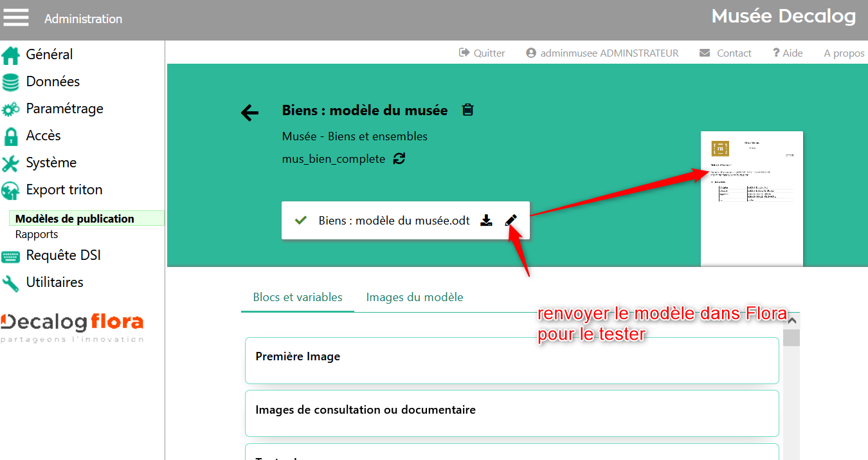Click the Quitter exit icon
The height and width of the screenshot is (460, 868).
coord(464,53)
